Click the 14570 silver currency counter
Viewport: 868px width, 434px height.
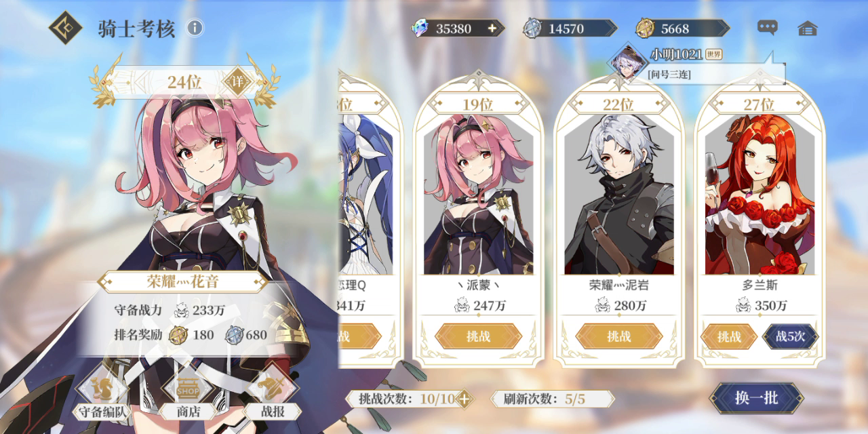(570, 28)
